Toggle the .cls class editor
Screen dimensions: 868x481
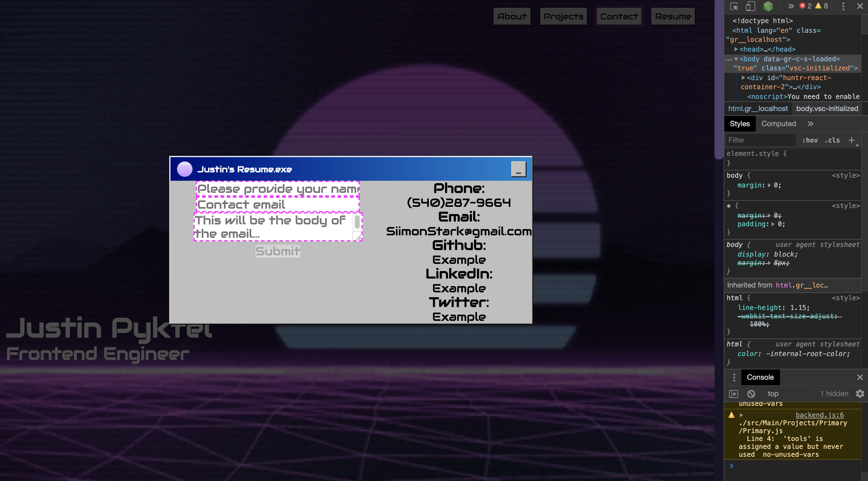tap(832, 140)
